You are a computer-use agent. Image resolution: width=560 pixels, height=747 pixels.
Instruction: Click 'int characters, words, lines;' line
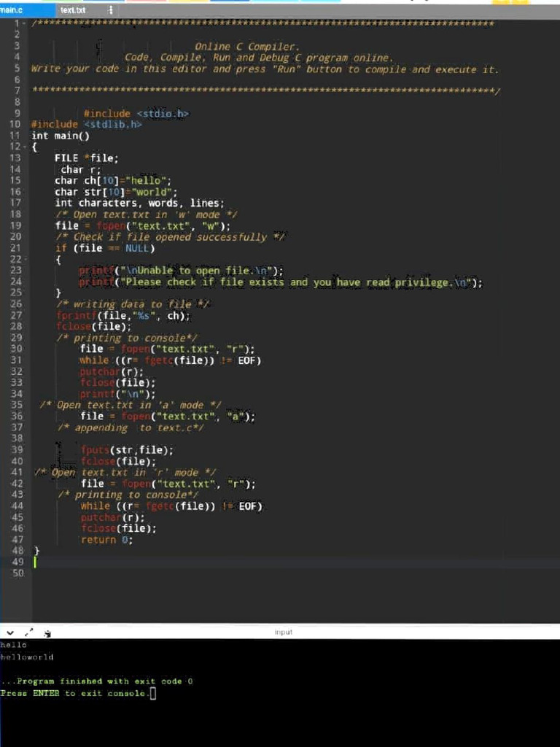[x=139, y=203]
